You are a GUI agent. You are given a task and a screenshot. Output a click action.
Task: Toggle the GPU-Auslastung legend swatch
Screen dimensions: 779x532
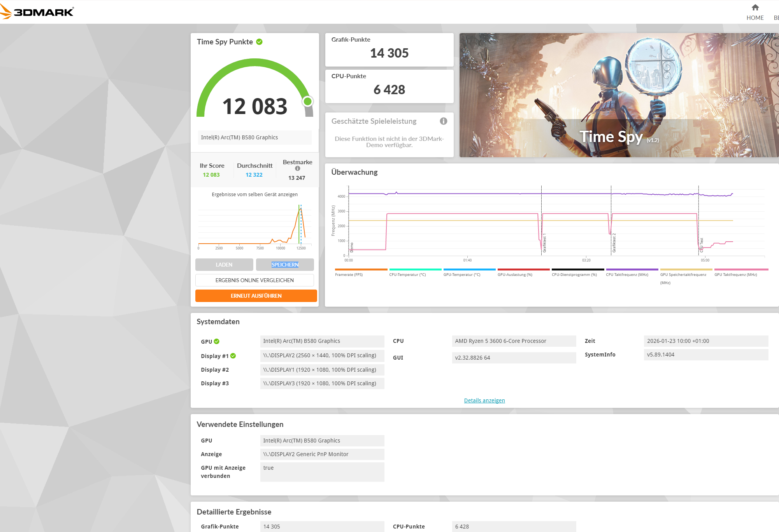click(524, 269)
